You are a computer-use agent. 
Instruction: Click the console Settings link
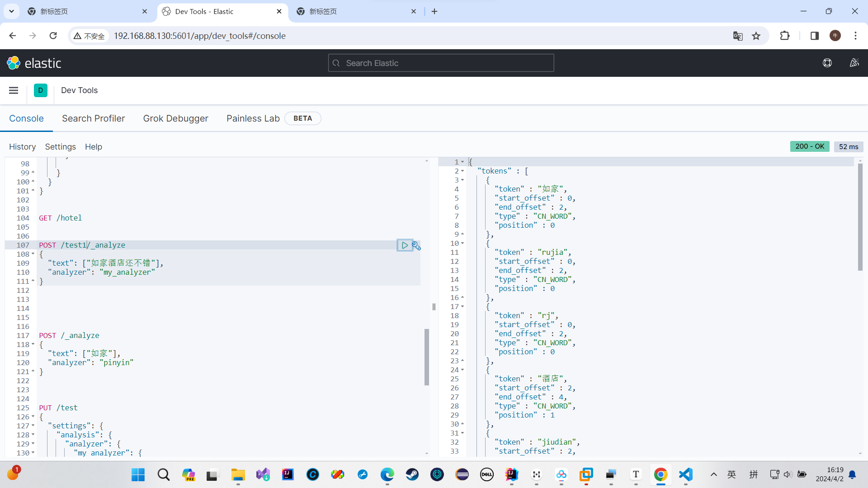click(60, 147)
